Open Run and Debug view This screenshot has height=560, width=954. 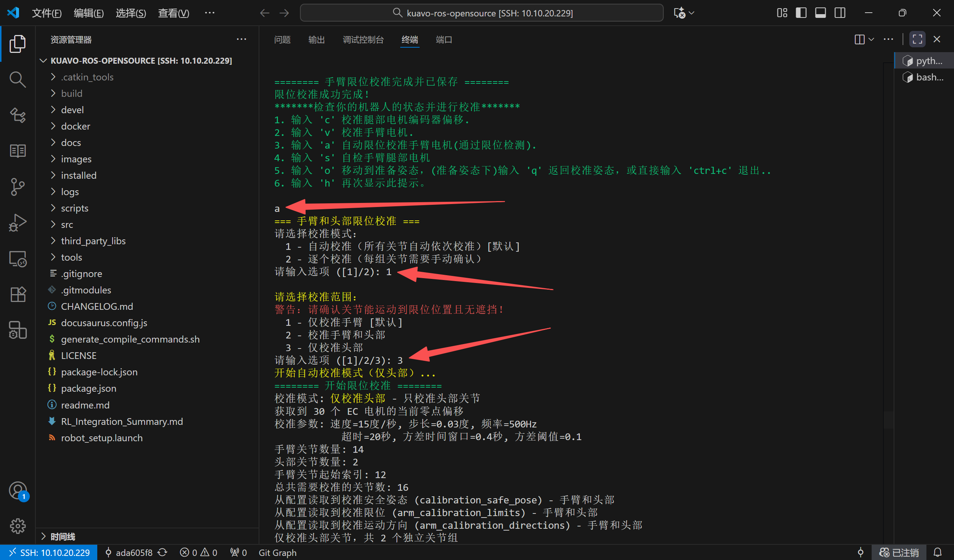[18, 223]
